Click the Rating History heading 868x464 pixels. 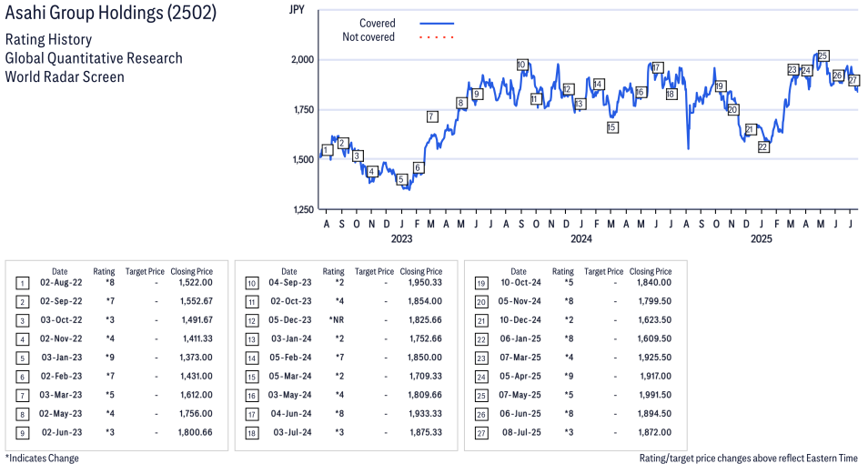(x=49, y=40)
